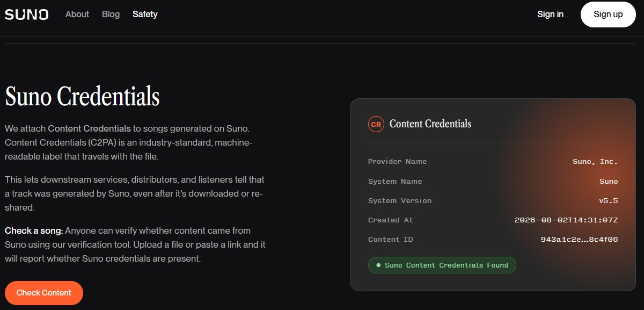Screen dimensions: 644x310
Task: Click the System Name label
Action: coord(395,182)
